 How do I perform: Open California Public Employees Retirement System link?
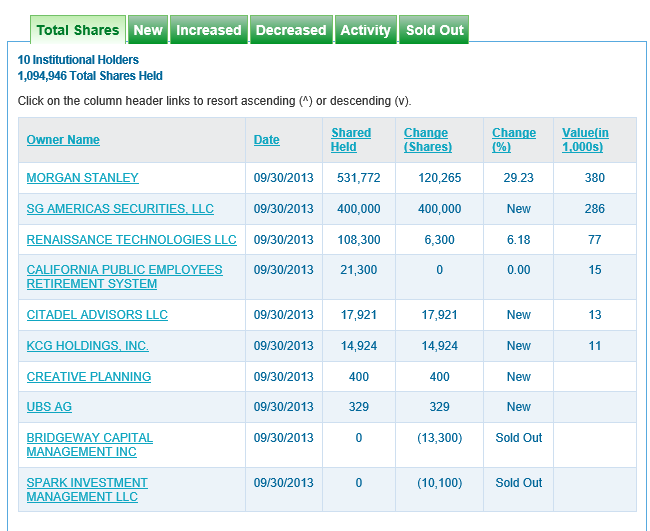[124, 277]
